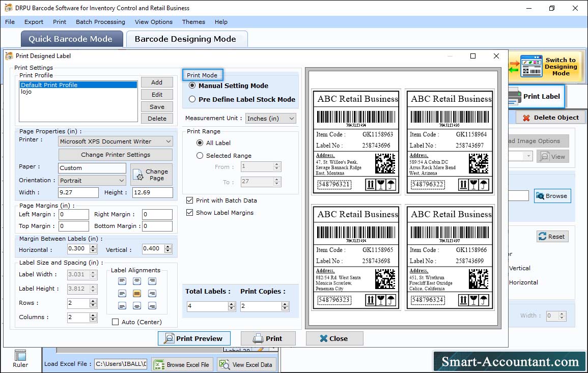Click the X icon on Close button
The width and height of the screenshot is (588, 373).
coord(324,338)
